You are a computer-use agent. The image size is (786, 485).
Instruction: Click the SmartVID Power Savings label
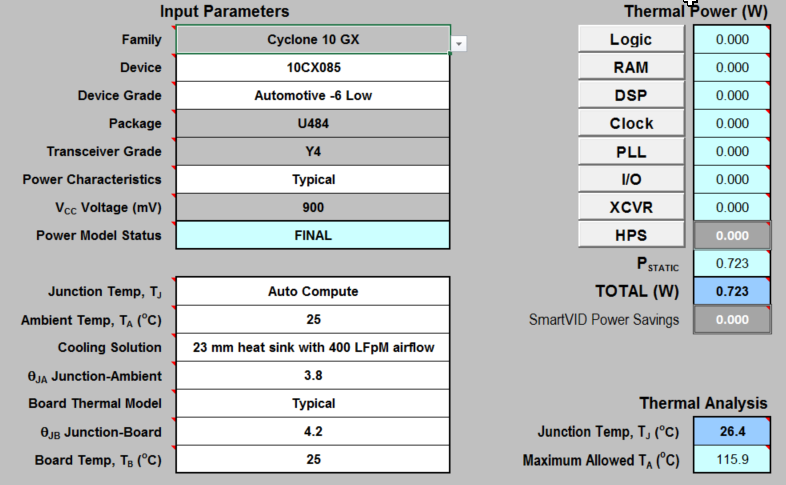[x=604, y=320]
